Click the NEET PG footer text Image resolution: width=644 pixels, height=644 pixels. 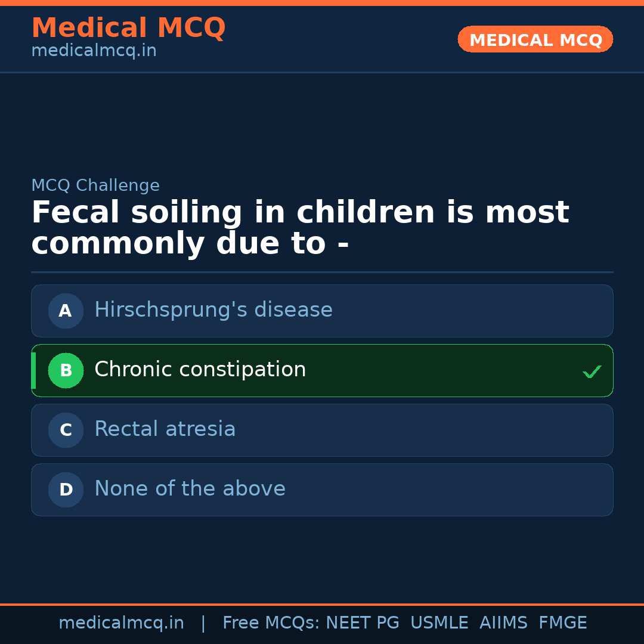pyautogui.click(x=363, y=623)
